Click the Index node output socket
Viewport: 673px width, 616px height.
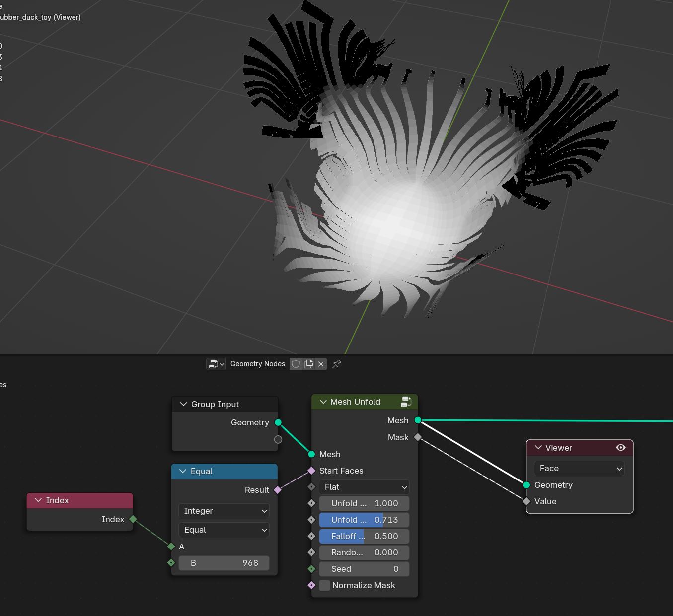(x=133, y=519)
